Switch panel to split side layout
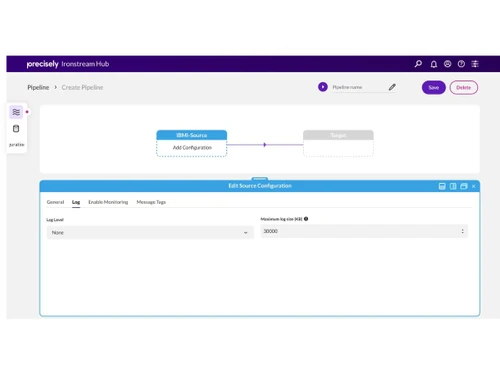Viewport: 500px width, 375px height. [x=453, y=186]
